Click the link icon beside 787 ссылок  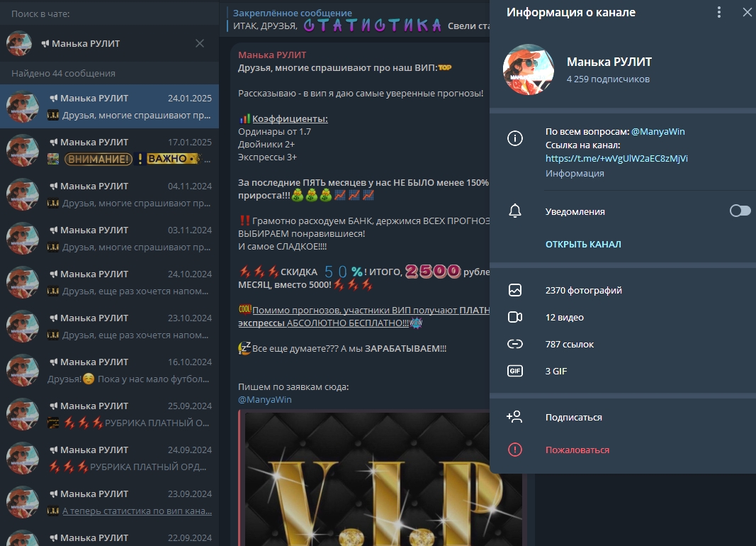(x=515, y=344)
